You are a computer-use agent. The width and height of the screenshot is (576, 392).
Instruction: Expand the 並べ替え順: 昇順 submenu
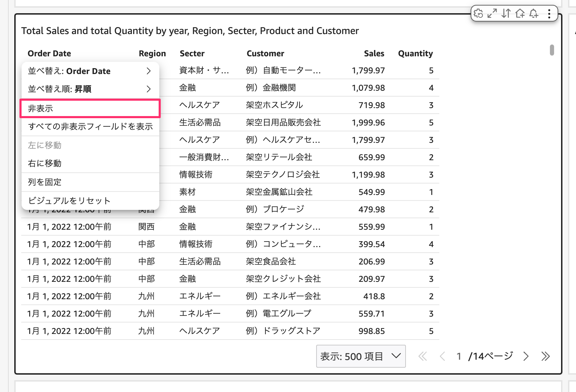90,89
